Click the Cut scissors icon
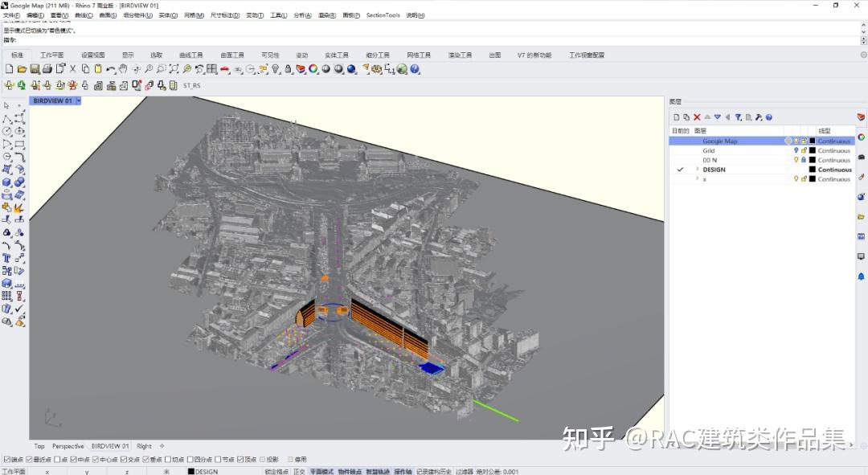The width and height of the screenshot is (868, 475). 72,69
